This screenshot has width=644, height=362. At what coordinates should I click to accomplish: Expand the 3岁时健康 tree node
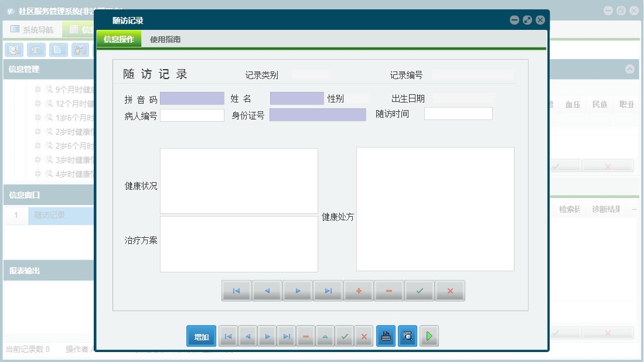coord(38,160)
